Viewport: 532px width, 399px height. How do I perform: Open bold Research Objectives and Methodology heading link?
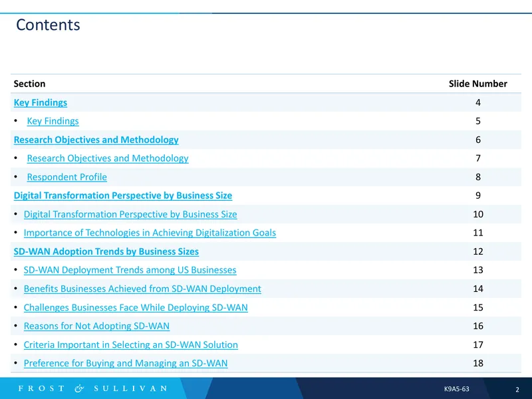point(96,140)
